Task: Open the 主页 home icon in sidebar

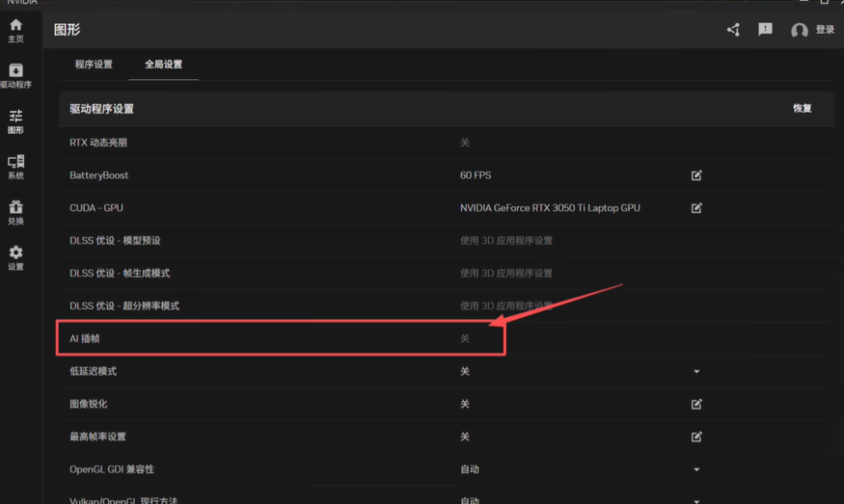Action: [16, 26]
